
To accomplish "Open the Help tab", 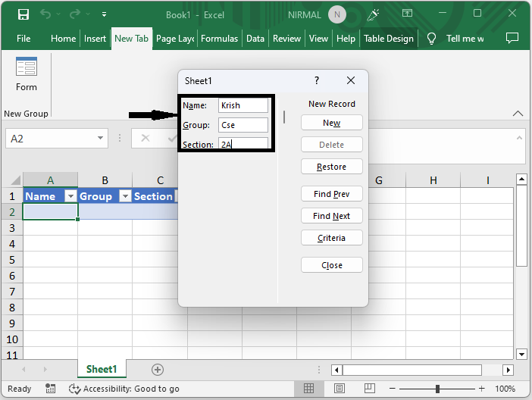I will [346, 39].
